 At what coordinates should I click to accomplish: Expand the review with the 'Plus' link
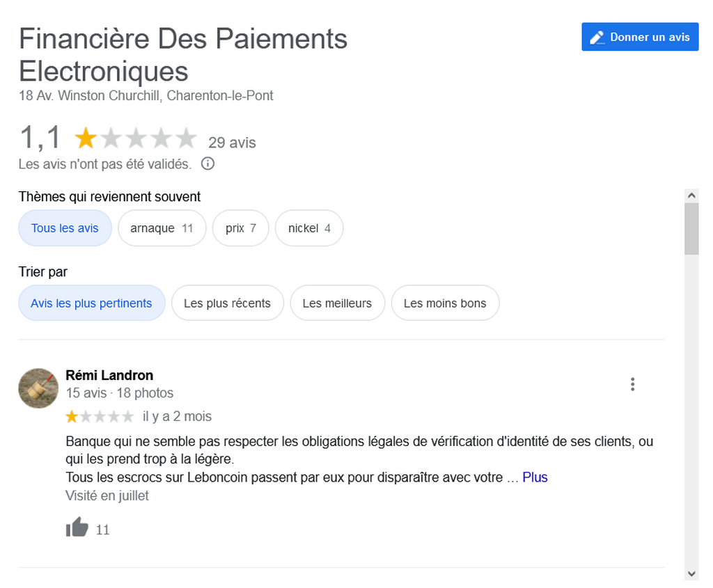(x=535, y=477)
